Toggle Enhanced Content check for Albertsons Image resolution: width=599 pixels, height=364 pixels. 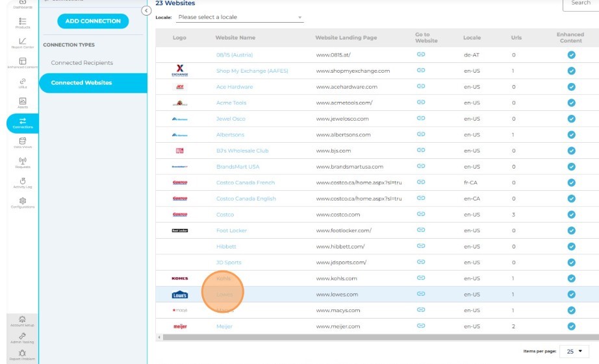click(571, 135)
